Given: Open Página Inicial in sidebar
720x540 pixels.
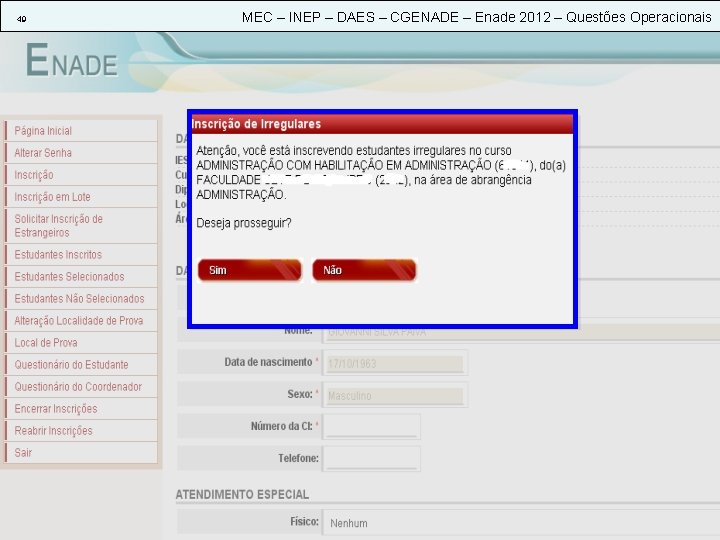Looking at the screenshot, I should [x=43, y=131].
